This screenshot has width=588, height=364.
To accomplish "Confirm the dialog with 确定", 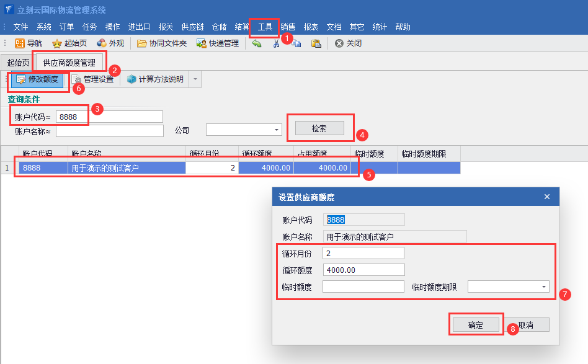I will (475, 325).
